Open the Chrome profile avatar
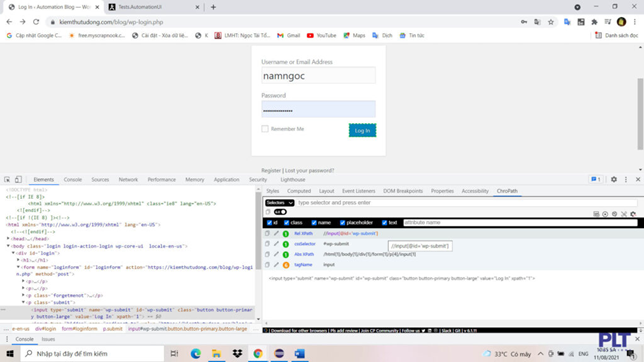The width and height of the screenshot is (644, 362). point(621,22)
